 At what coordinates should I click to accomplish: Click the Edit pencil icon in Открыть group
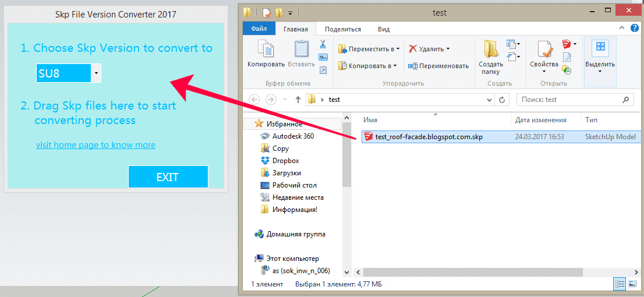[x=567, y=57]
